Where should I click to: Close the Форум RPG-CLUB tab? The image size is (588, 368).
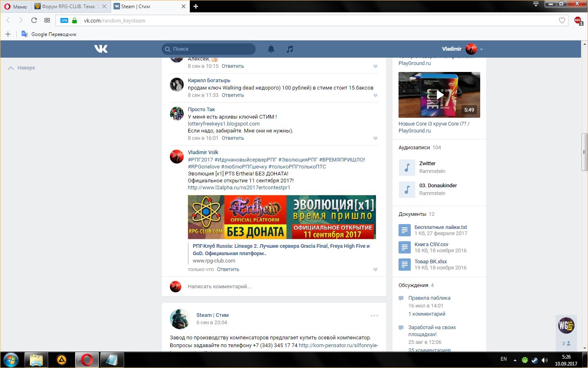[x=105, y=7]
